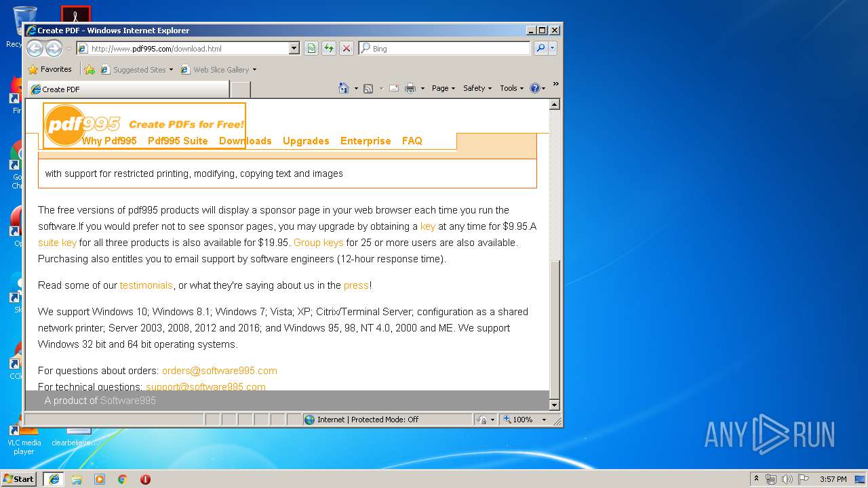Open the FAQ nav item

click(x=412, y=141)
